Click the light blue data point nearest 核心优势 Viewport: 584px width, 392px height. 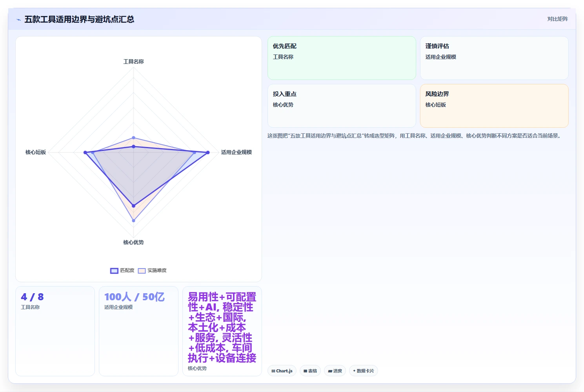(x=133, y=221)
